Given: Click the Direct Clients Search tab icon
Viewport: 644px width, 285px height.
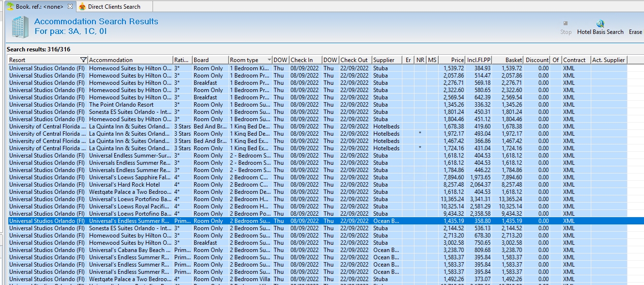Looking at the screenshot, I should 82,6.
